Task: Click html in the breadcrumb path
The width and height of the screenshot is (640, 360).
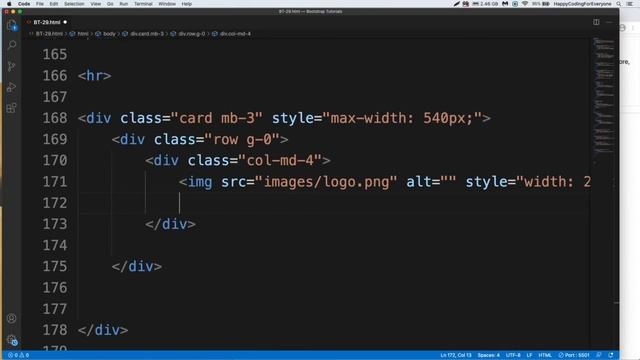Action: coord(83,34)
